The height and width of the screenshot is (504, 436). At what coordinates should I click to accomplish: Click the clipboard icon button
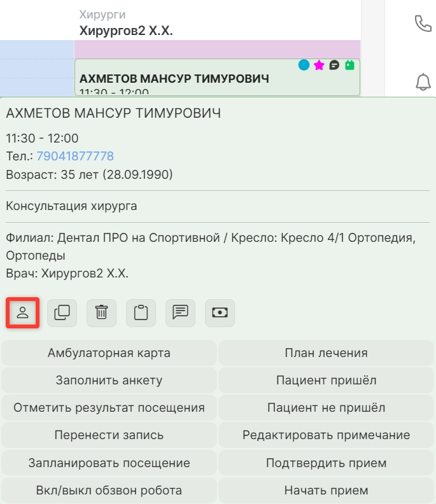coord(141,312)
